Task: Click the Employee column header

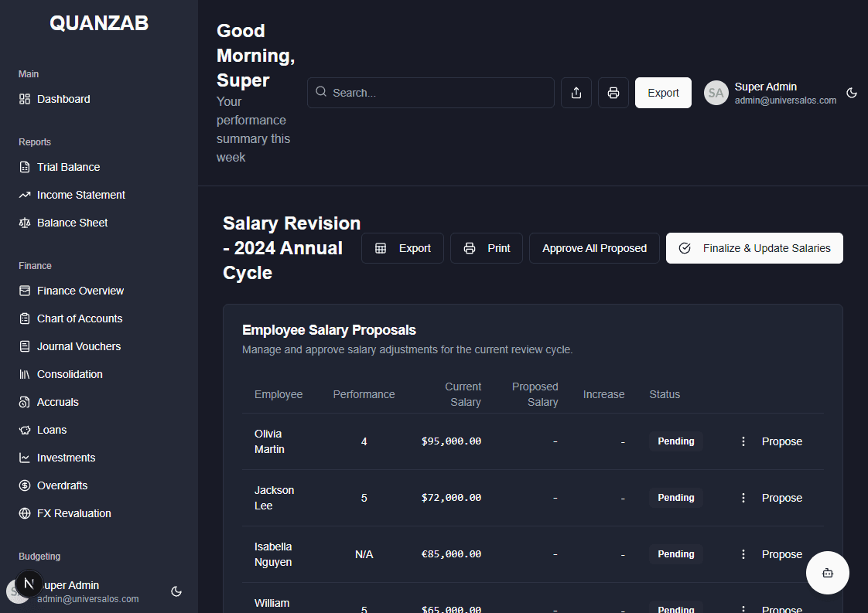Action: (279, 394)
